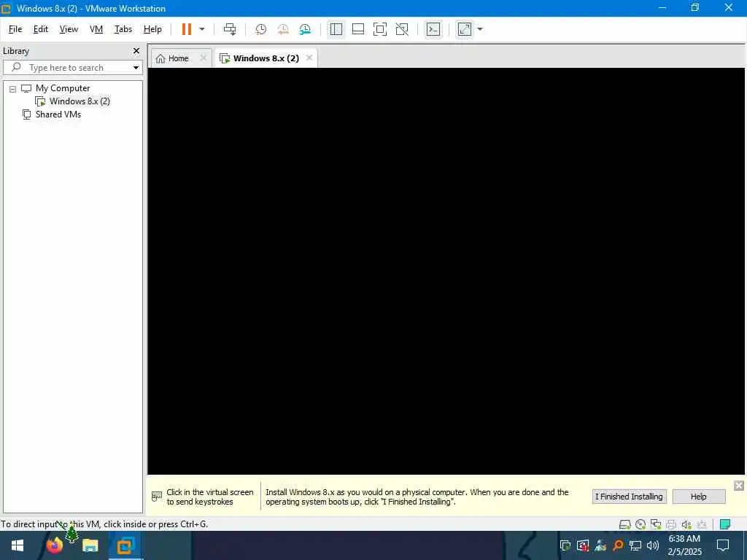Screen dimensions: 747x560
Task: Send Ctrl+Alt+Del to the VM
Action: point(230,29)
